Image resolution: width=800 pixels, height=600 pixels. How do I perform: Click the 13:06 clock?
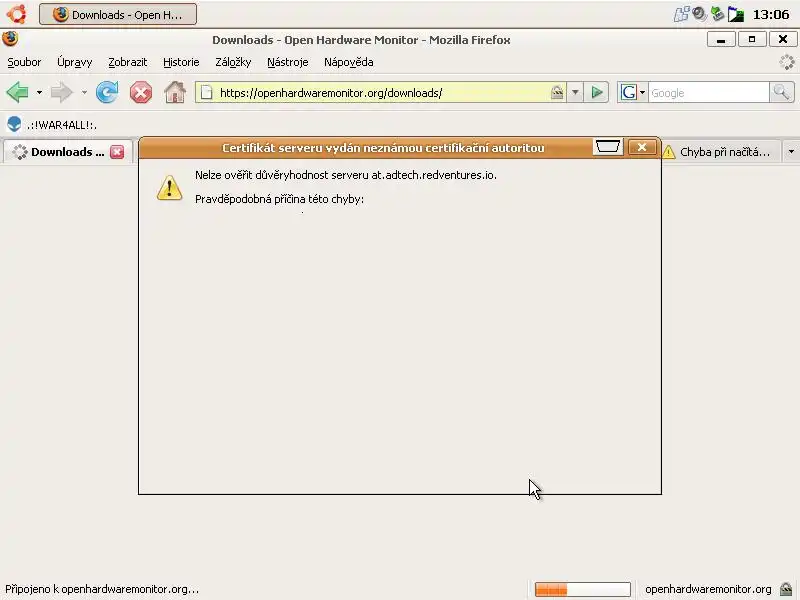click(x=771, y=15)
